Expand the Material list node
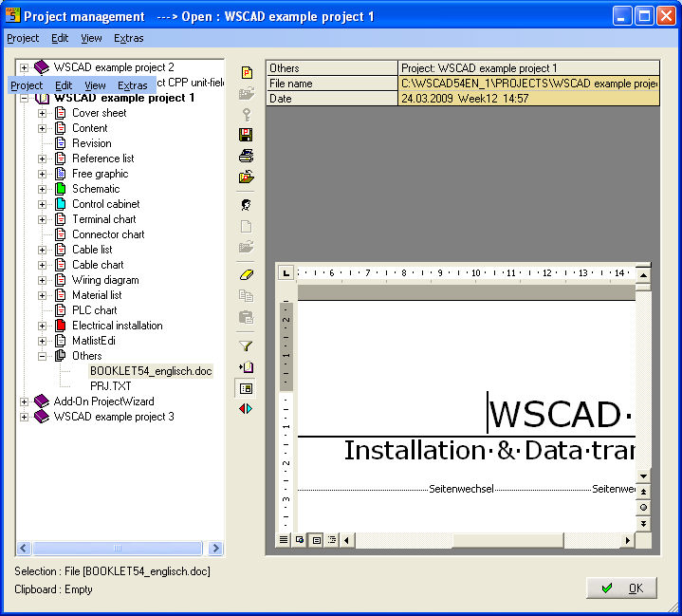This screenshot has height=616, width=682. coord(42,295)
